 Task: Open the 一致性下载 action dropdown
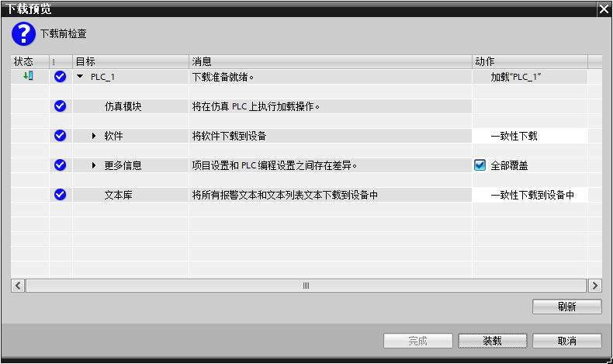tap(530, 136)
